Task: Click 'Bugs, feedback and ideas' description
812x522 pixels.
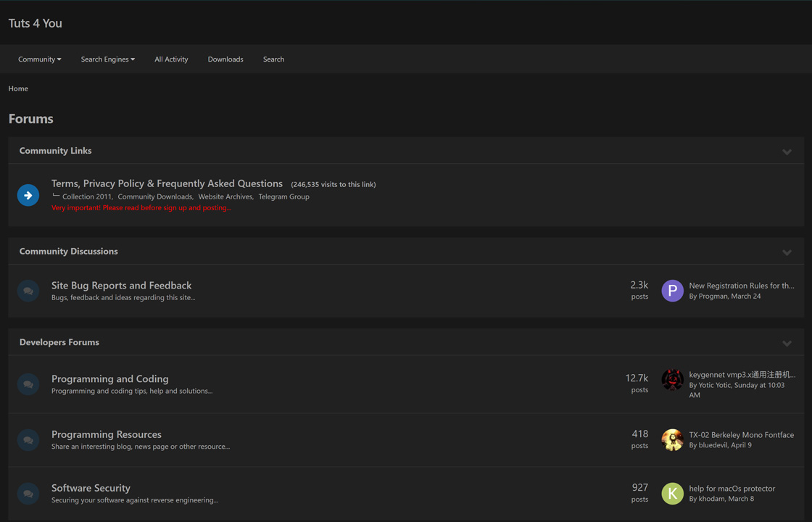Action: [123, 298]
